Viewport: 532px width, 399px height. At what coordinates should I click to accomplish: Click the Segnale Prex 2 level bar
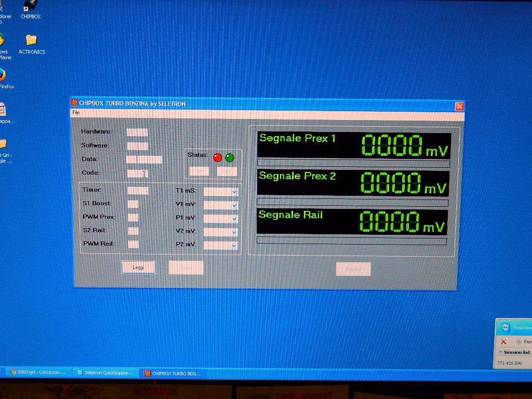[353, 202]
